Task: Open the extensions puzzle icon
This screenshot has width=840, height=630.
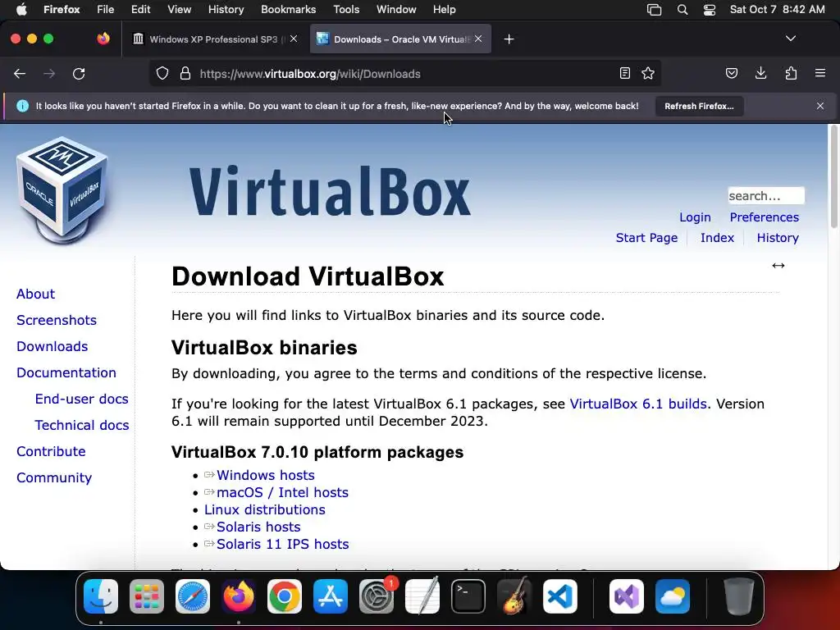Action: point(791,73)
